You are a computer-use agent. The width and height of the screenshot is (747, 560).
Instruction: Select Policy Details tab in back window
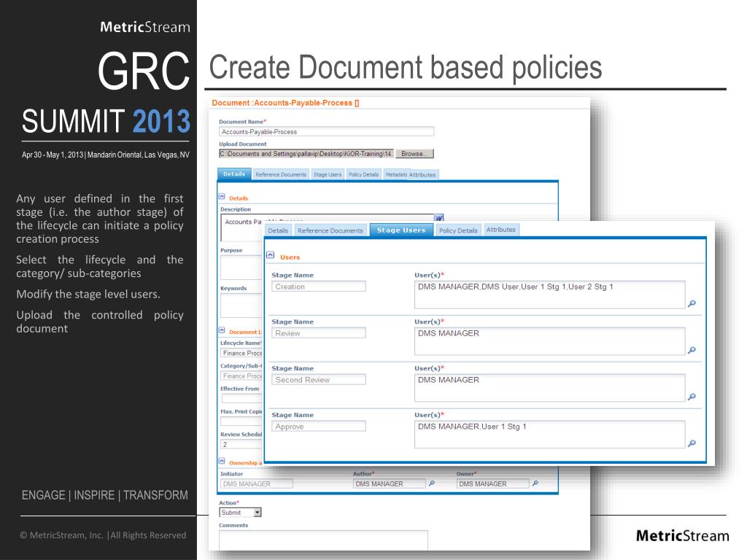pos(363,175)
